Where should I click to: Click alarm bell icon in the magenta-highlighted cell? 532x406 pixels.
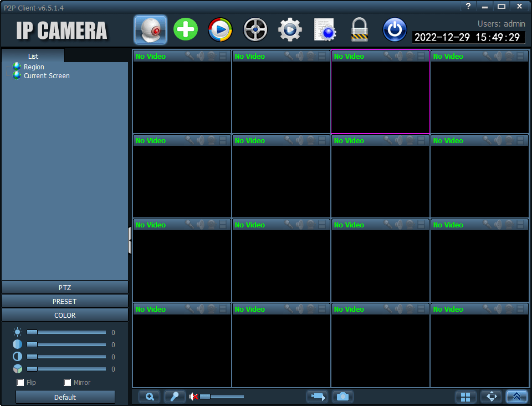click(410, 56)
